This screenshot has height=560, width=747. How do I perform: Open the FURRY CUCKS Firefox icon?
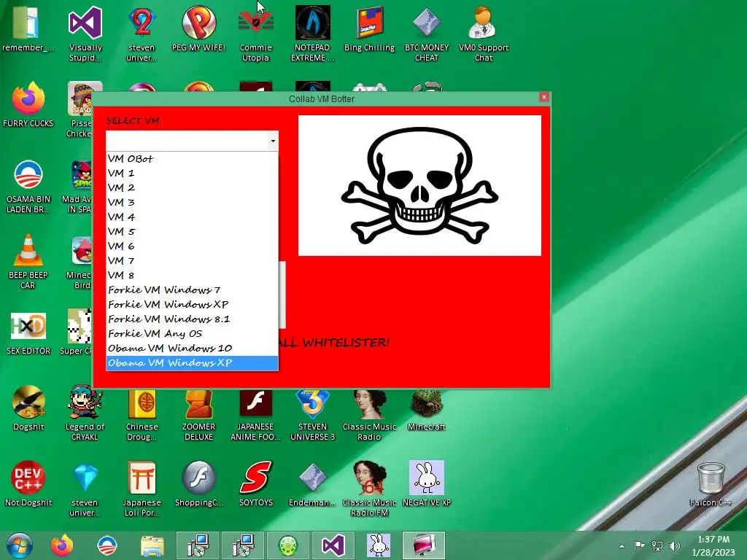[x=28, y=104]
